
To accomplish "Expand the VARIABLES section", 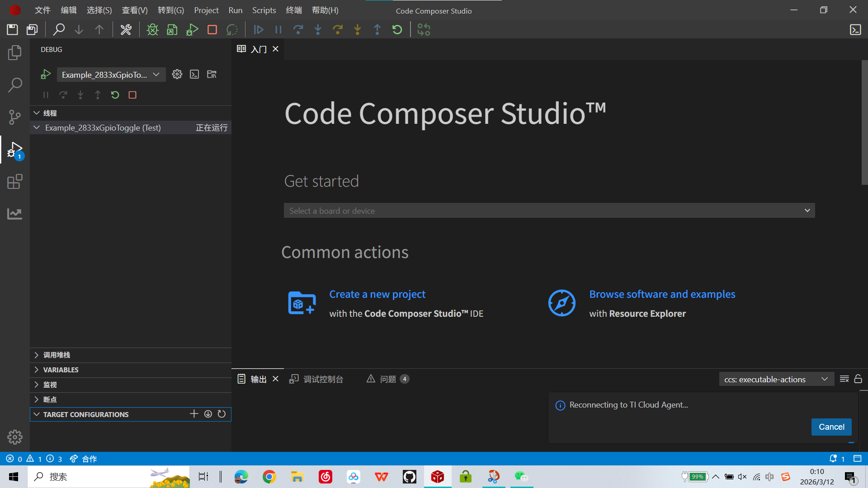I will coord(61,370).
